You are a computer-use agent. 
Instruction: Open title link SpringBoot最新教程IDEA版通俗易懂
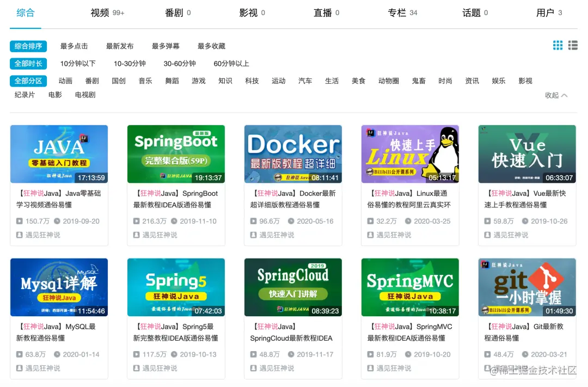(x=175, y=199)
